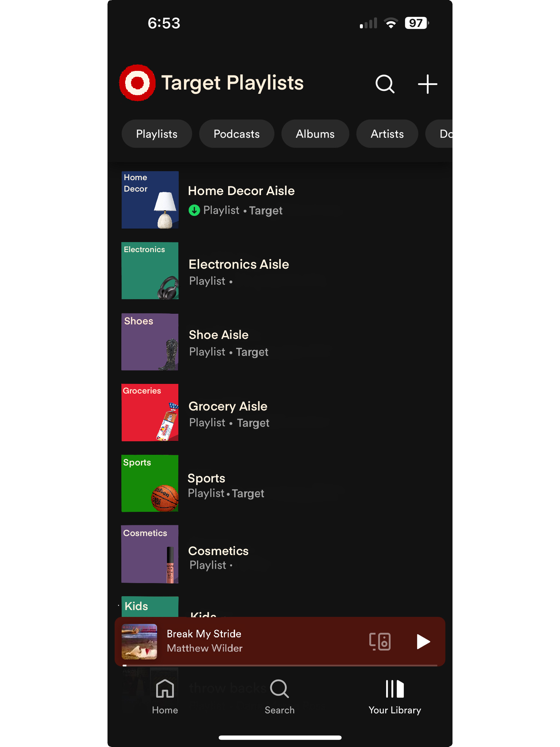Go to Your Library tab
560x747 pixels.
coord(395,697)
